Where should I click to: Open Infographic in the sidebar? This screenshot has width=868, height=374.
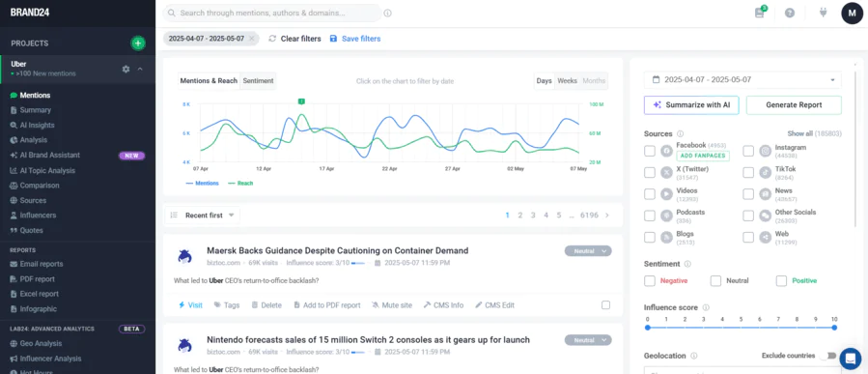coord(39,309)
